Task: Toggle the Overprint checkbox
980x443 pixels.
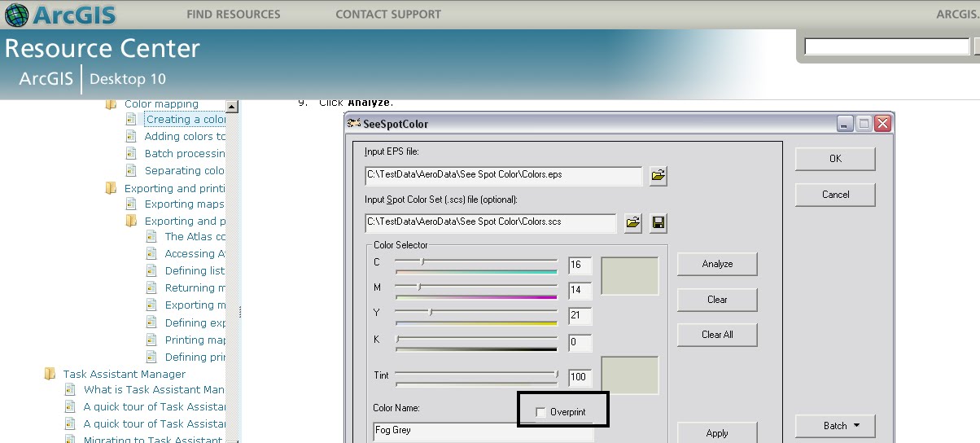Action: pyautogui.click(x=541, y=413)
